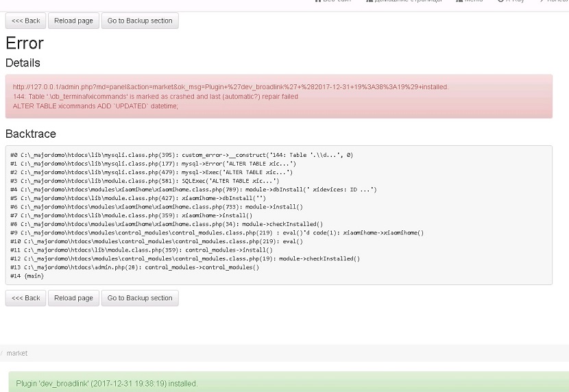Click the 'Backtrace' section heading
The image size is (569, 392).
tap(30, 134)
